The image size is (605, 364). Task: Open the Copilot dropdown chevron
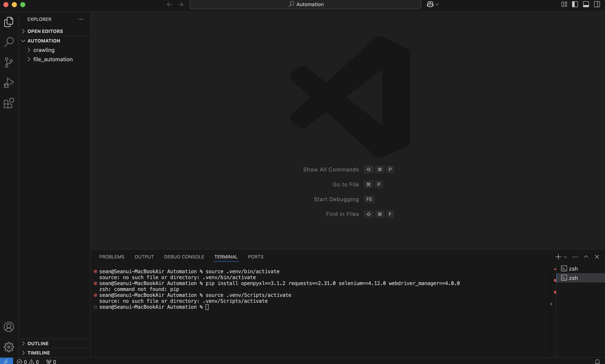tap(437, 4)
